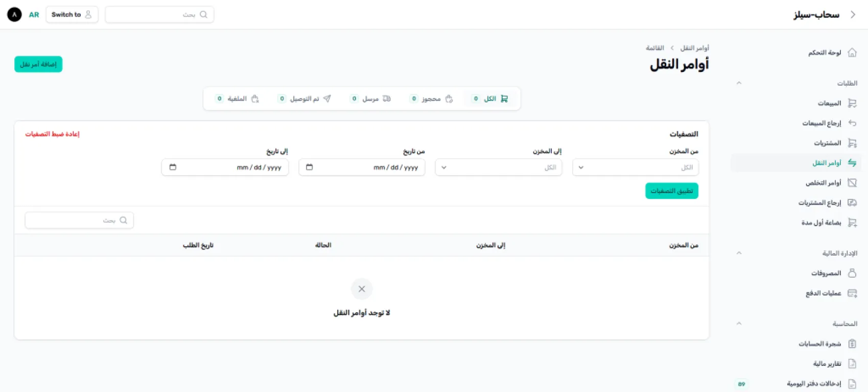The image size is (868, 392).
Task: Select the الكل status tab
Action: pyautogui.click(x=490, y=99)
